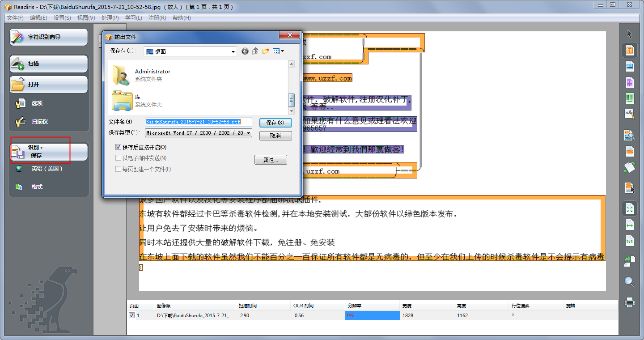
Task: Click the OCR time value 0.56
Action: (299, 315)
